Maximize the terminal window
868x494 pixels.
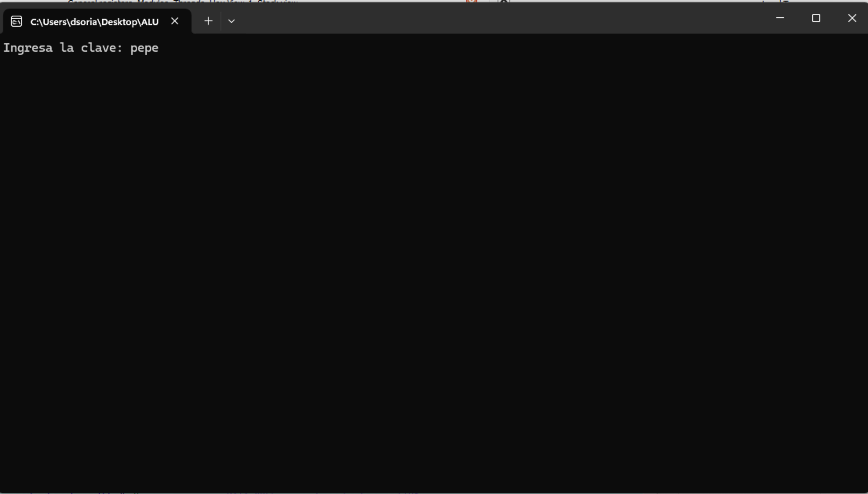(x=816, y=18)
